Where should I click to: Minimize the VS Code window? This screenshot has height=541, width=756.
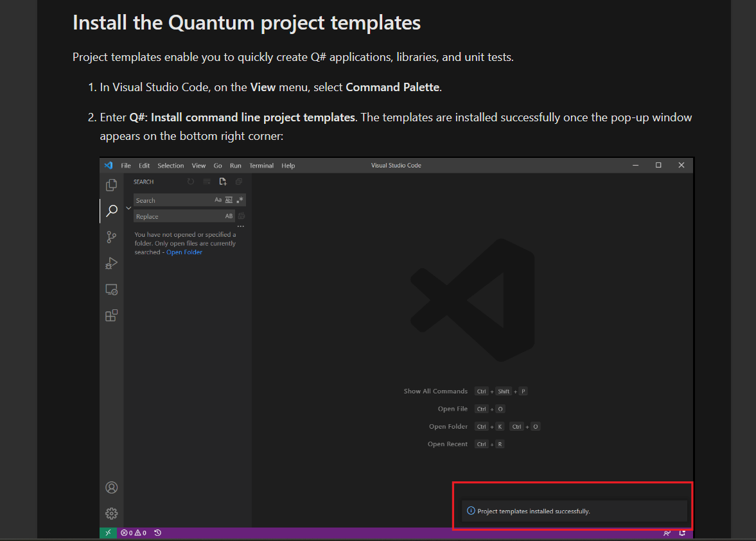pyautogui.click(x=635, y=165)
